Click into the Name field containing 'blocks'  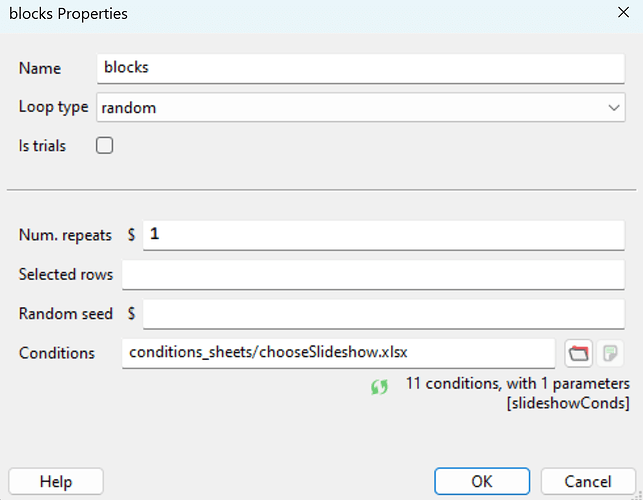(360, 68)
